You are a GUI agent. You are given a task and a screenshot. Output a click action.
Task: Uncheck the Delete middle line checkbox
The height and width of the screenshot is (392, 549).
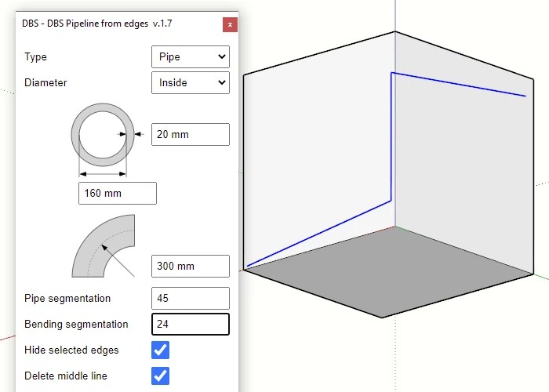(x=160, y=376)
